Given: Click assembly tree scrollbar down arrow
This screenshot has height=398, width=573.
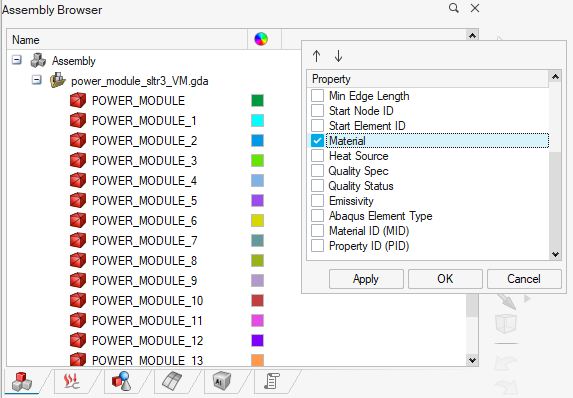Looking at the screenshot, I should coord(472,360).
